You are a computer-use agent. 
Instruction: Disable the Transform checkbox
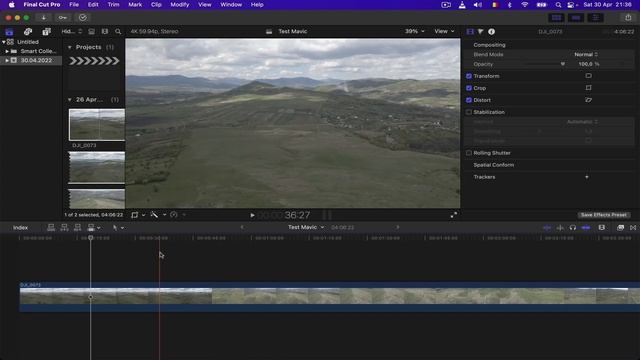(469, 76)
